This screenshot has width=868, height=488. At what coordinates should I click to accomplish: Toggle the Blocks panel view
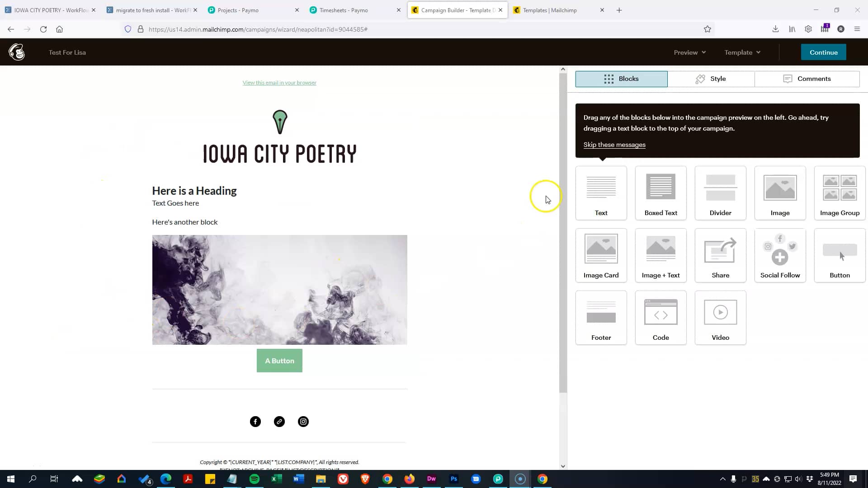click(621, 79)
